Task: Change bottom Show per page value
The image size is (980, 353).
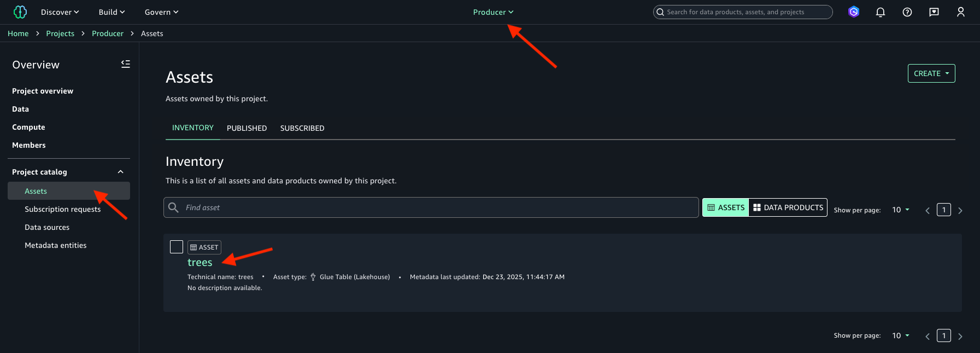Action: click(x=901, y=335)
